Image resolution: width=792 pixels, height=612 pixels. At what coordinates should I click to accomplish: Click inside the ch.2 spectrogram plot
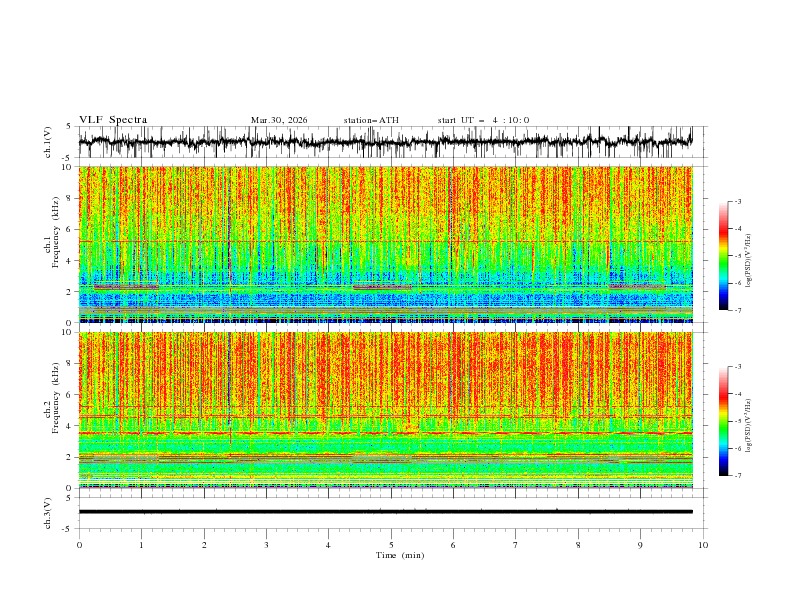point(386,410)
